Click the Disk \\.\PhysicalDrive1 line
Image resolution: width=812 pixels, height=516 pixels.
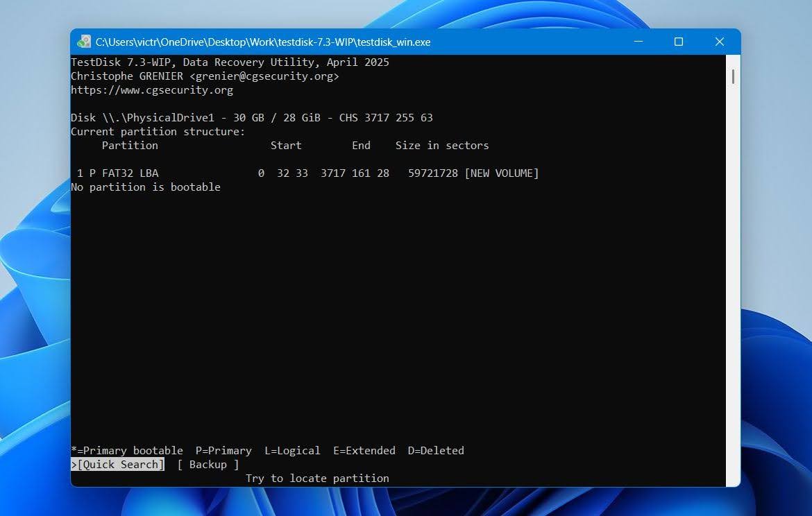tap(252, 117)
